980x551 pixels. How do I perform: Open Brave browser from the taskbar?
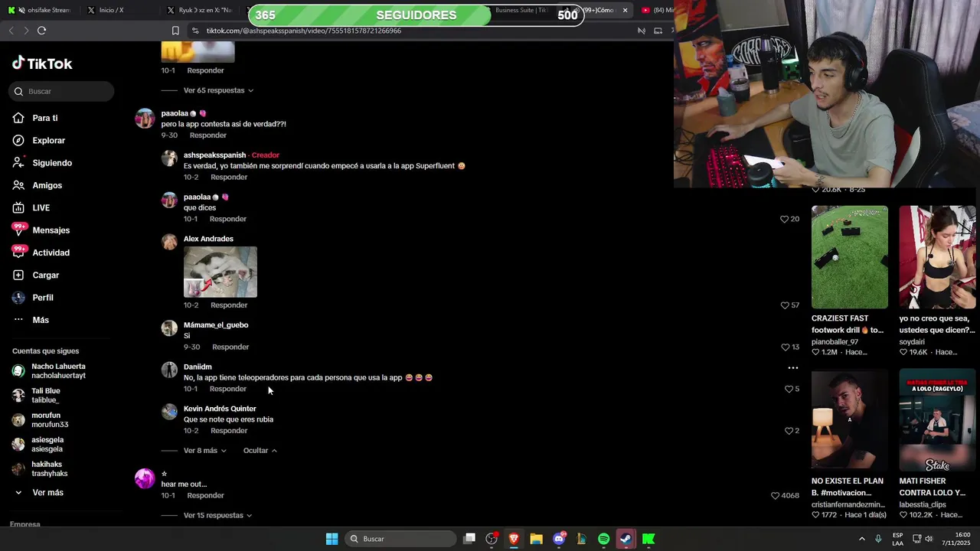514,539
